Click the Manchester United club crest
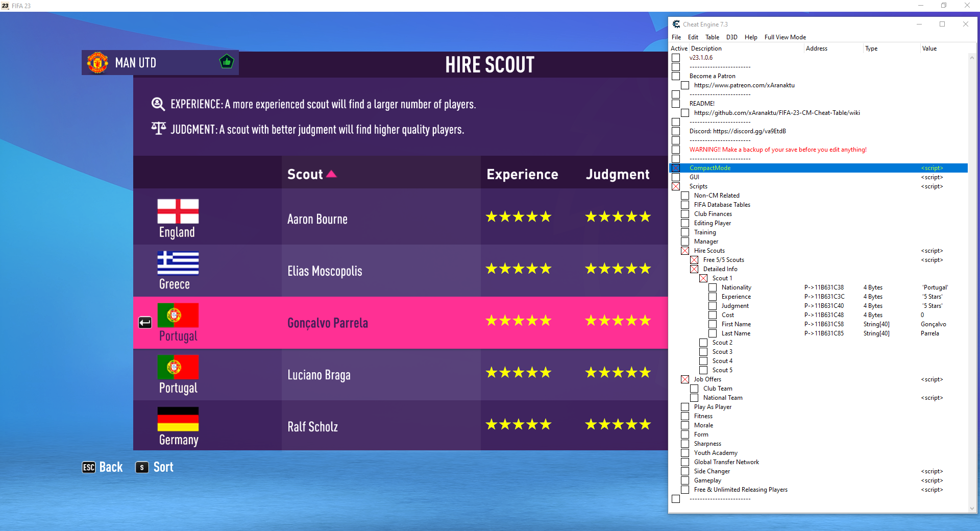 coord(97,63)
